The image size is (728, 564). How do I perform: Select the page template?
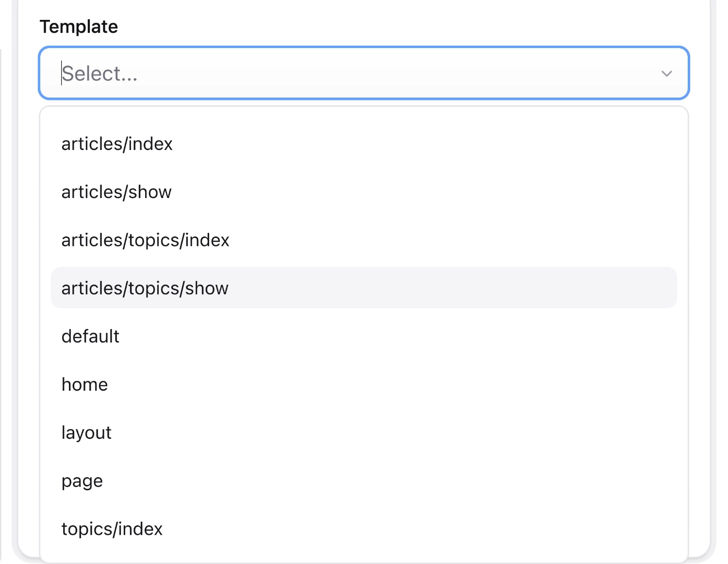[82, 481]
